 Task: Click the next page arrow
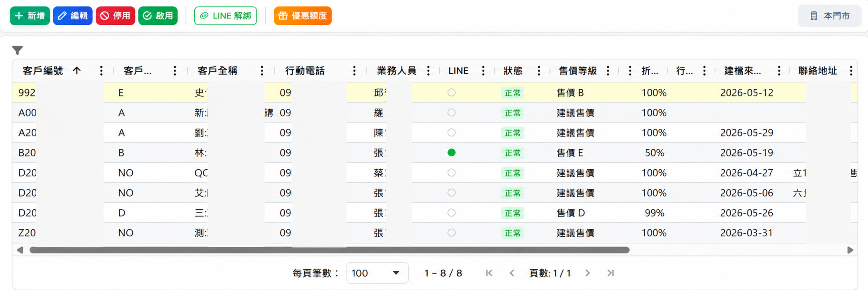click(587, 273)
